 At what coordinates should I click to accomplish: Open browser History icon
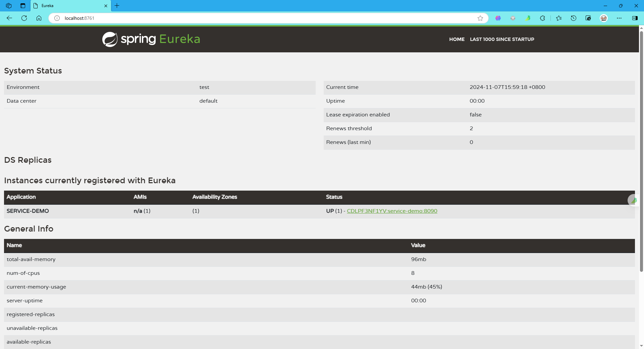point(574,18)
